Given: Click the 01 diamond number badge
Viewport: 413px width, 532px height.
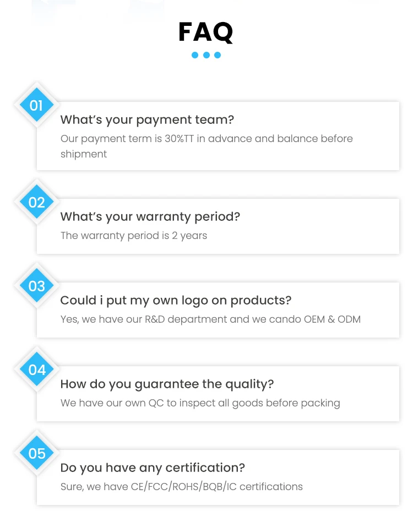Looking at the screenshot, I should (36, 105).
